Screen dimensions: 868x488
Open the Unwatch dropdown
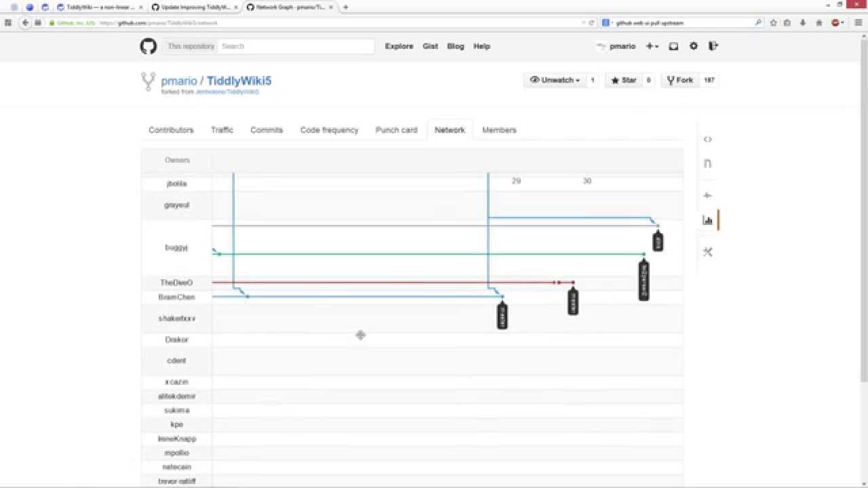(555, 80)
